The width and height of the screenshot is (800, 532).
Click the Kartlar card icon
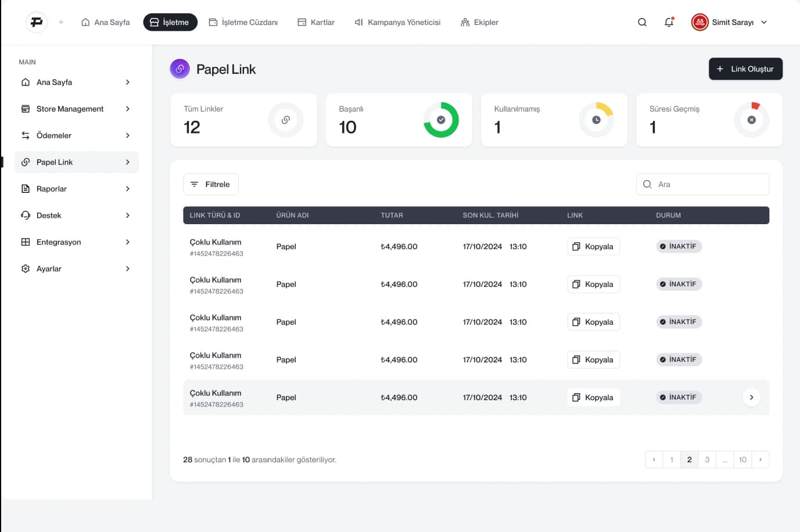tap(302, 22)
